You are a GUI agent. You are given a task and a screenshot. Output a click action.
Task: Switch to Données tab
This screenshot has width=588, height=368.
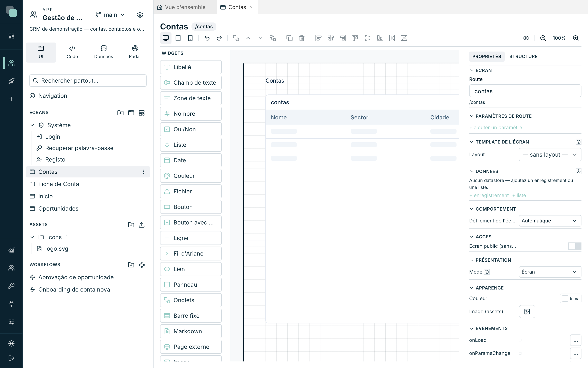[x=104, y=52]
